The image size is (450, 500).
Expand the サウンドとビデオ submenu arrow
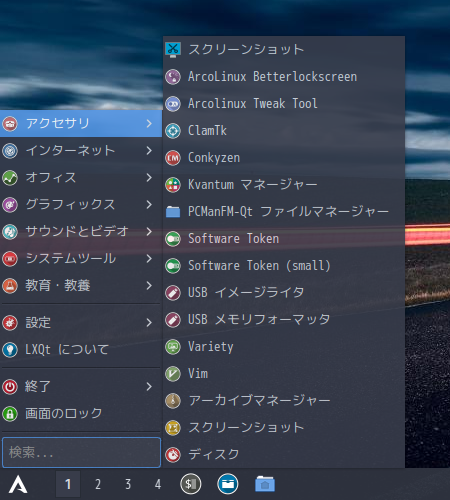149,232
